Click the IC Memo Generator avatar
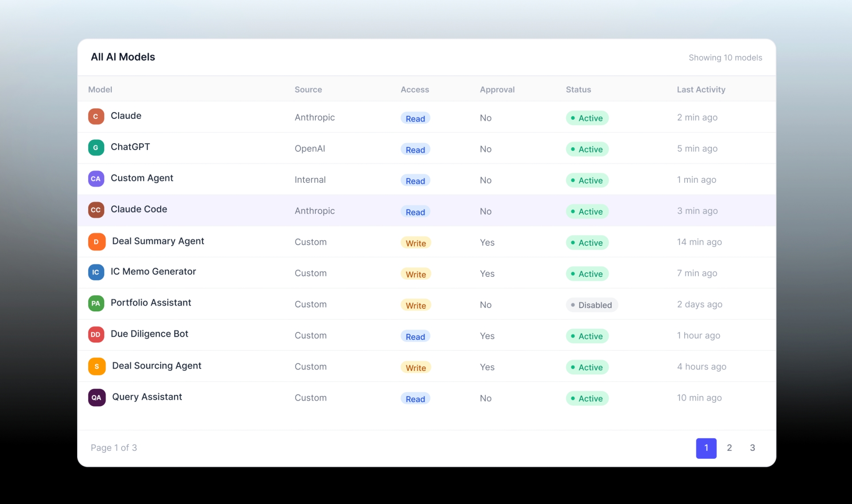Image resolution: width=852 pixels, height=504 pixels. pos(96,272)
